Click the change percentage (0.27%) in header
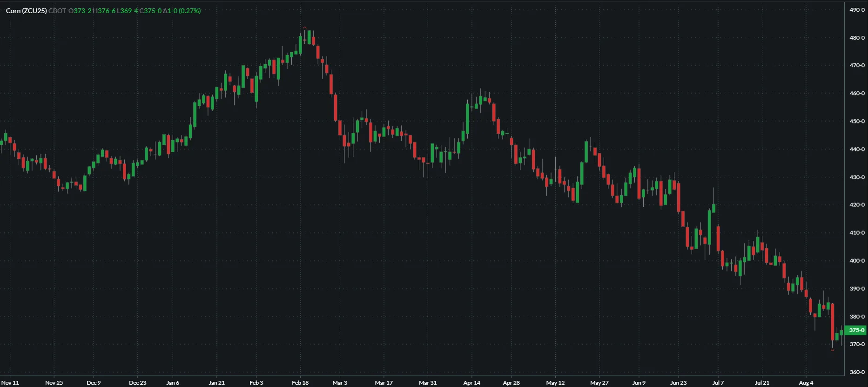Screen dimensions: 868x387 [x=190, y=11]
